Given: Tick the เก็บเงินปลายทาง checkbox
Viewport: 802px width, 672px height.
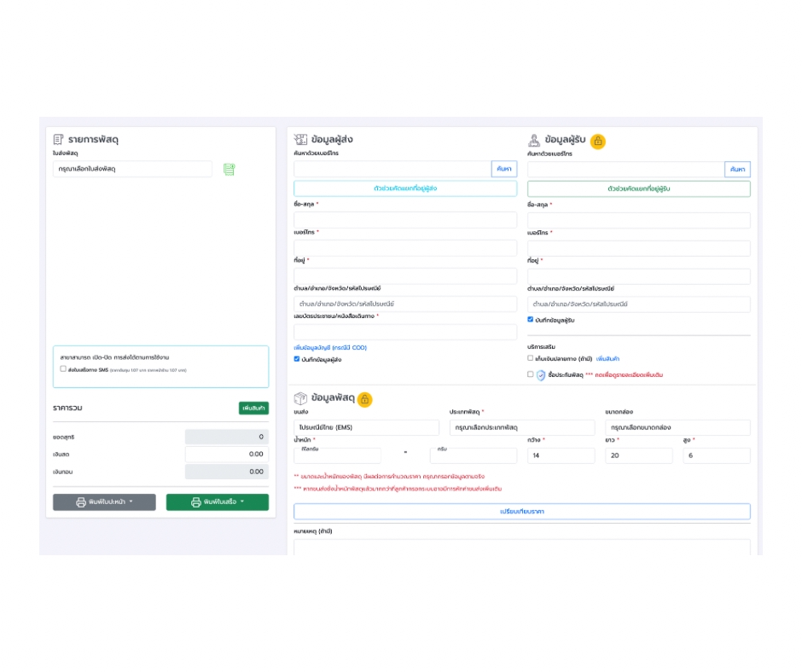Looking at the screenshot, I should coord(531,358).
